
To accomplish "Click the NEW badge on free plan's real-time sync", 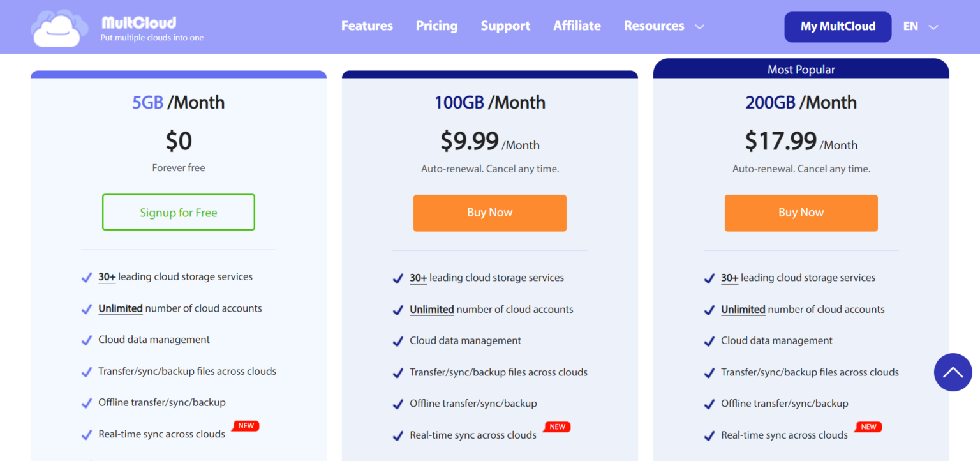I will click(x=245, y=426).
